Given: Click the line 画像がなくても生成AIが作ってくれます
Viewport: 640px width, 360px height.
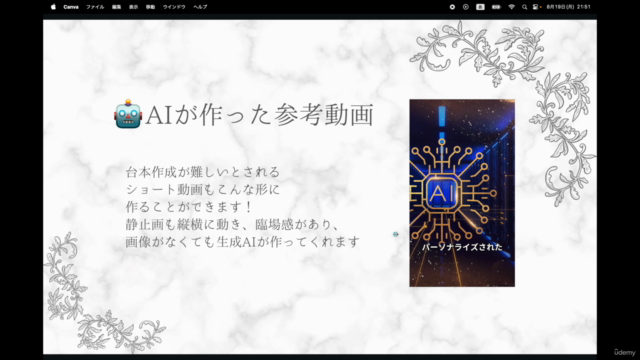Looking at the screenshot, I should 242,242.
